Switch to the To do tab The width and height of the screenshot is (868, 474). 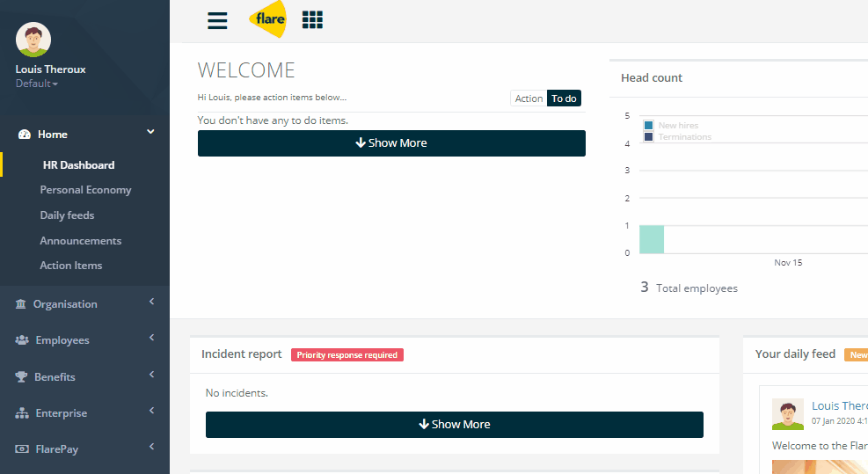point(564,98)
